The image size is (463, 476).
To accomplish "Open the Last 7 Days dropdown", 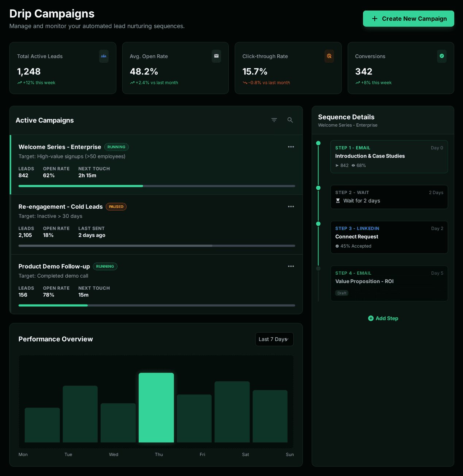I will pos(274,339).
